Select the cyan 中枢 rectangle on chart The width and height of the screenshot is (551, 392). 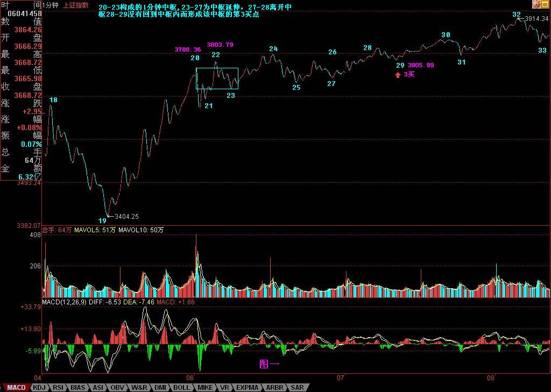[x=217, y=79]
